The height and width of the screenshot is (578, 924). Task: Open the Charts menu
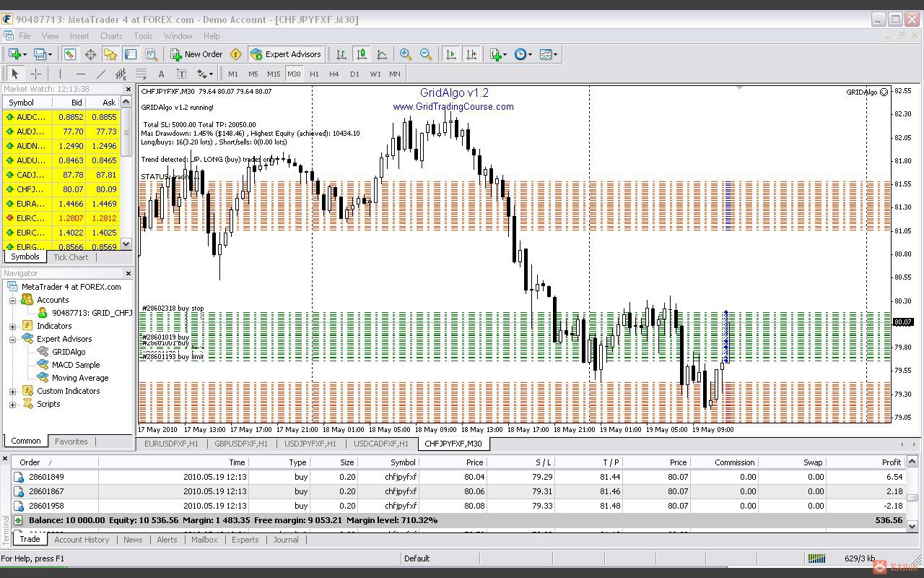pyautogui.click(x=111, y=35)
